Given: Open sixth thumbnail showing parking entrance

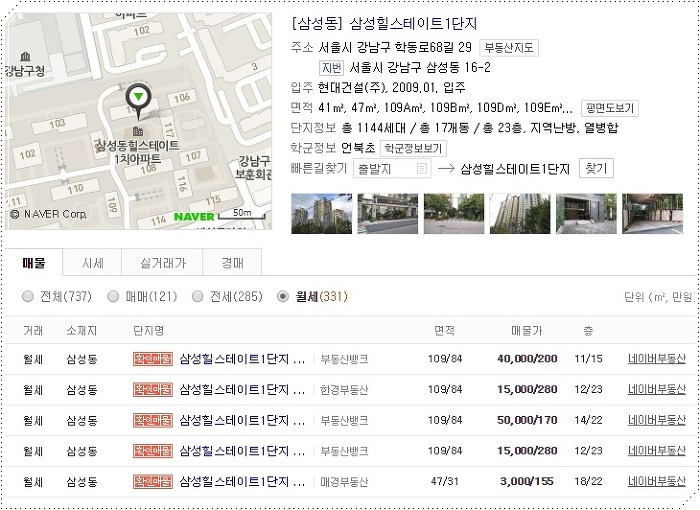Looking at the screenshot, I should point(652,213).
